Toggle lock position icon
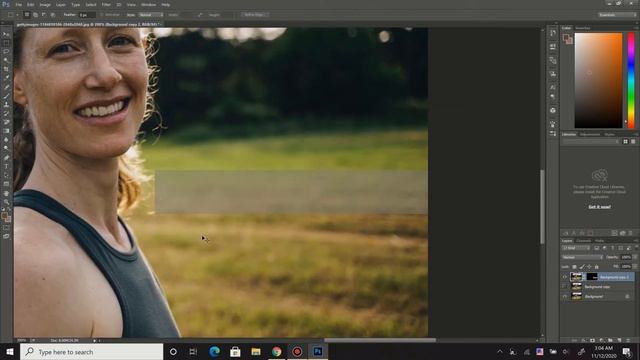The width and height of the screenshot is (640, 360). click(589, 267)
